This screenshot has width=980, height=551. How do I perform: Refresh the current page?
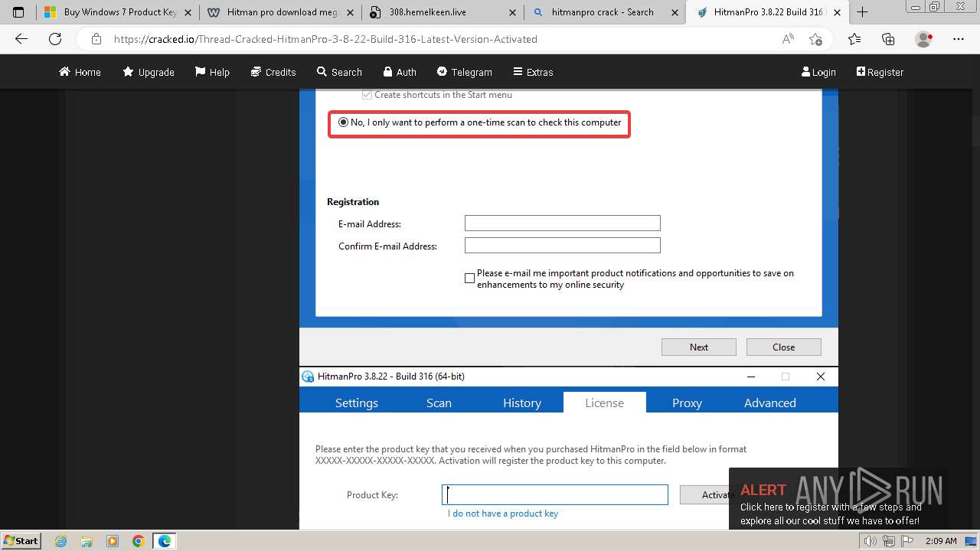coord(55,39)
